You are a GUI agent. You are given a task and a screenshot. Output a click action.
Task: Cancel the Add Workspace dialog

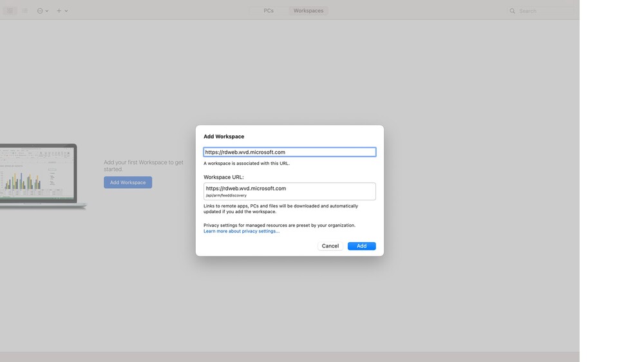point(330,246)
